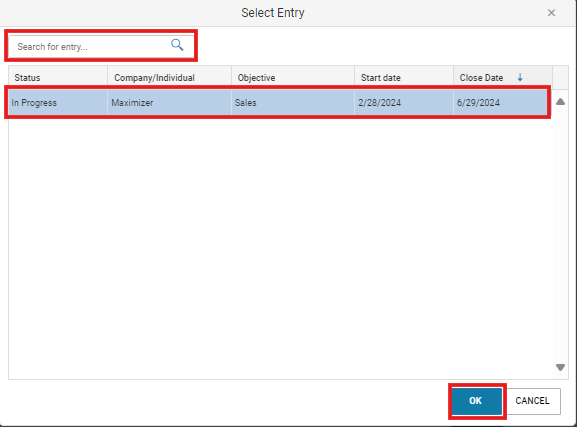Click the scroll down arrow of the list

[560, 367]
